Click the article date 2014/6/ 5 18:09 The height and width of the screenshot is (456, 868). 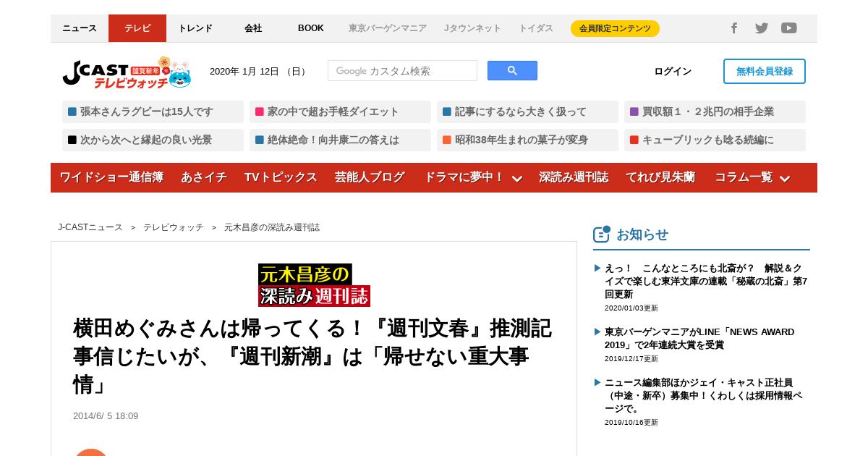point(106,416)
